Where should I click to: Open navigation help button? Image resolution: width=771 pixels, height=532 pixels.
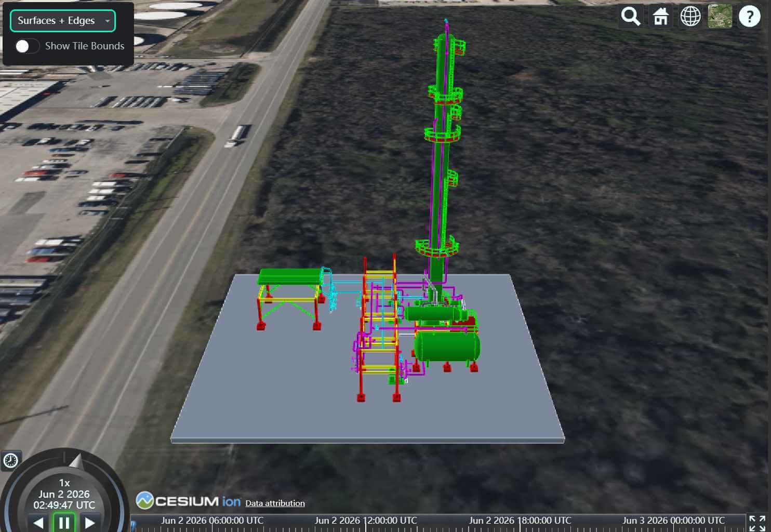749,17
